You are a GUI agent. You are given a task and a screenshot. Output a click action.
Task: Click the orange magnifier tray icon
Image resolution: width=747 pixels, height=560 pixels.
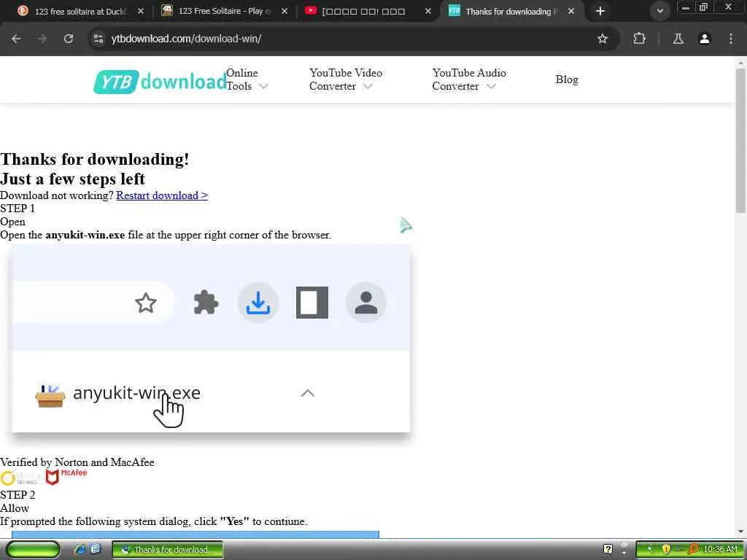(694, 550)
